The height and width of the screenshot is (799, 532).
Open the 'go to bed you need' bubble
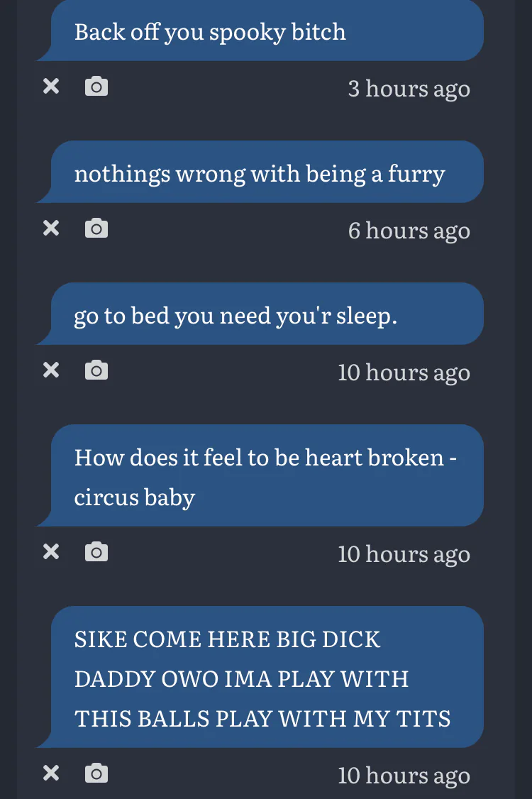click(x=260, y=314)
